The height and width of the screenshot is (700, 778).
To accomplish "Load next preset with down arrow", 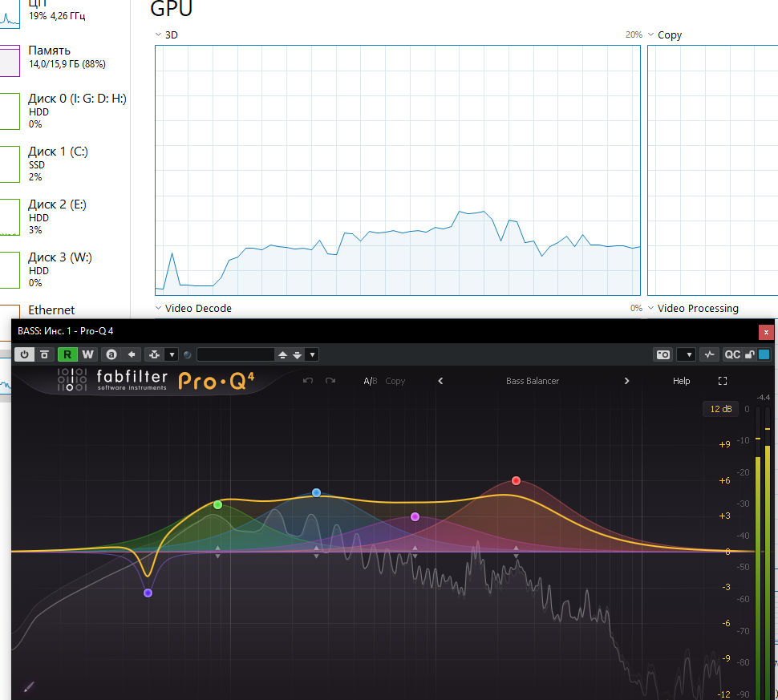I will pyautogui.click(x=297, y=354).
